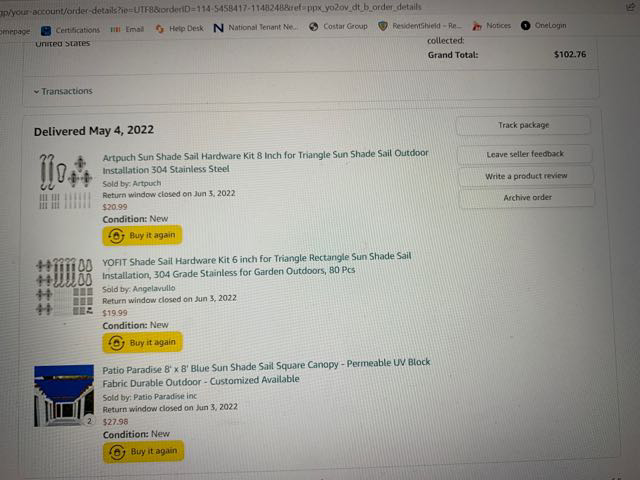Buy the YOFIT hardware kit again
This screenshot has height=480, width=640.
pyautogui.click(x=142, y=342)
